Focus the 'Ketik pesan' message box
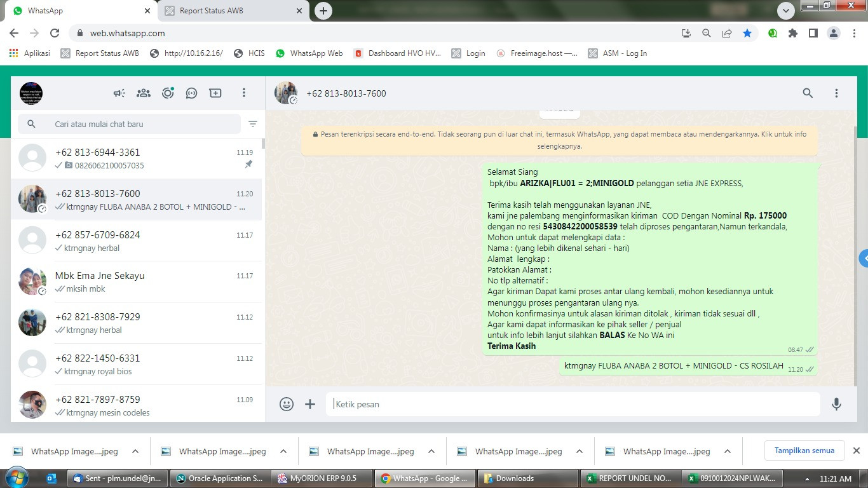868x488 pixels. [x=573, y=404]
